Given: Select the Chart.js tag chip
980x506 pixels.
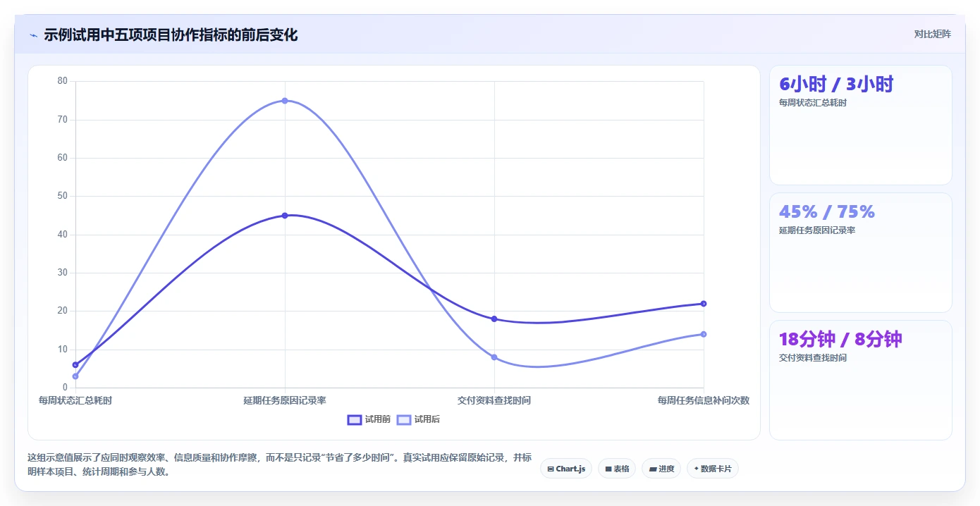Looking at the screenshot, I should [x=566, y=469].
